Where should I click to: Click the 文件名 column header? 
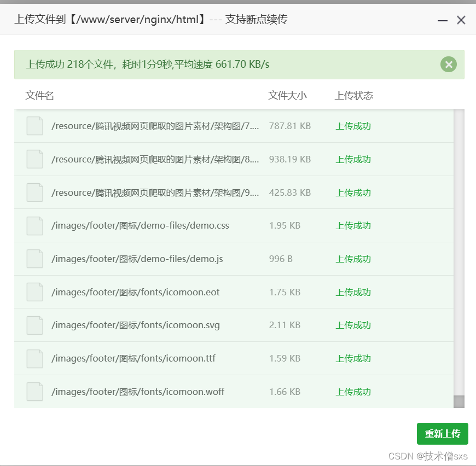(x=40, y=95)
